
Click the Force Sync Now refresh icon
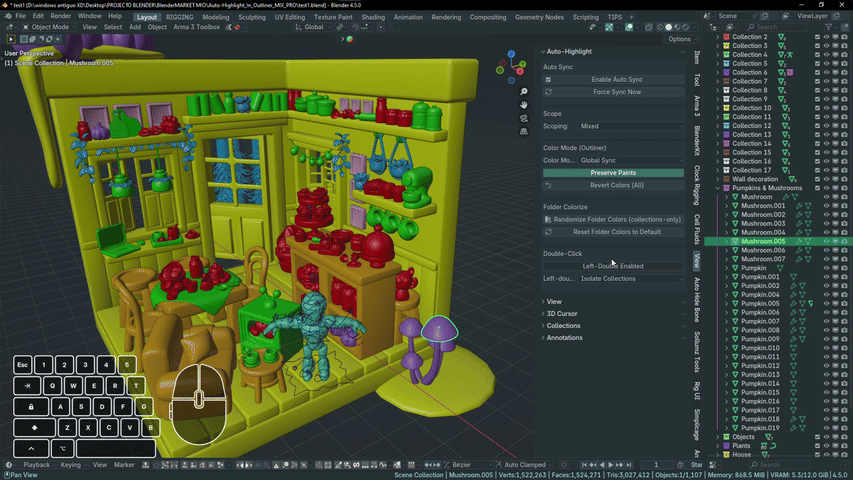[548, 92]
